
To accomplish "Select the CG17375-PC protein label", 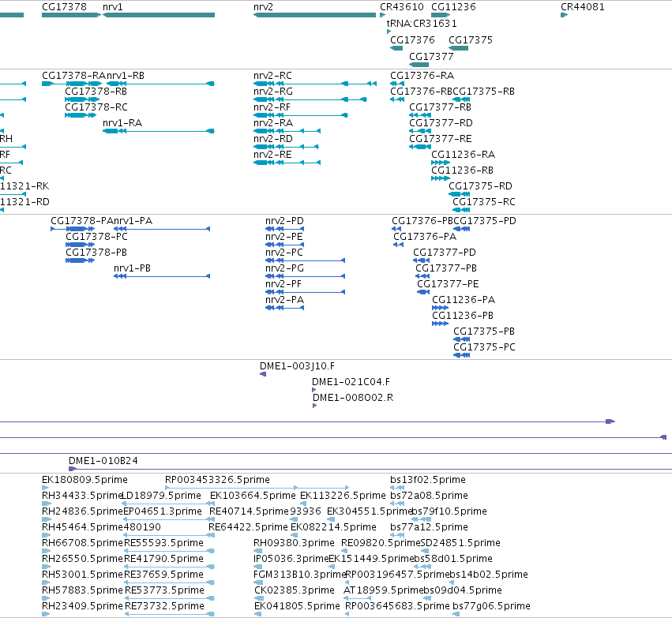I will point(484,347).
